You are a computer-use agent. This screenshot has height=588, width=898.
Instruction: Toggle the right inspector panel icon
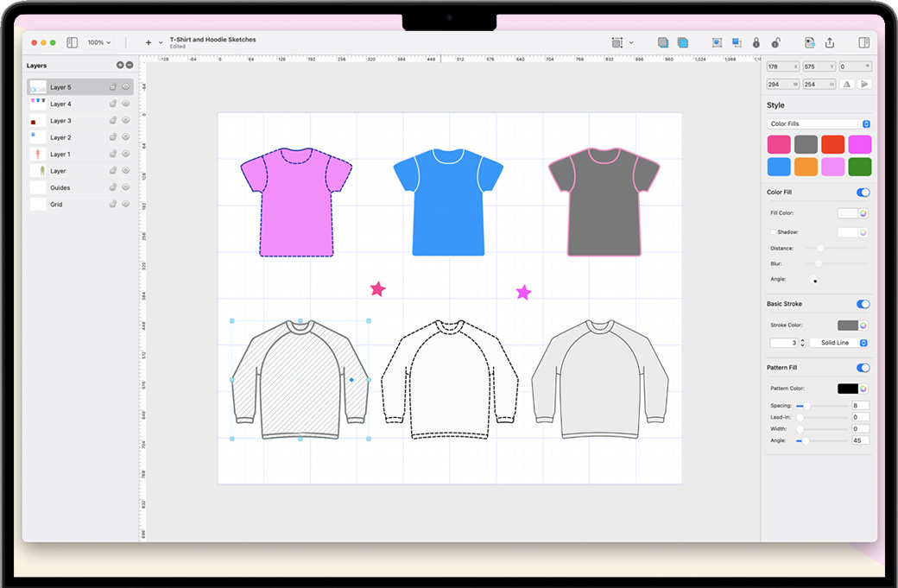pyautogui.click(x=863, y=42)
